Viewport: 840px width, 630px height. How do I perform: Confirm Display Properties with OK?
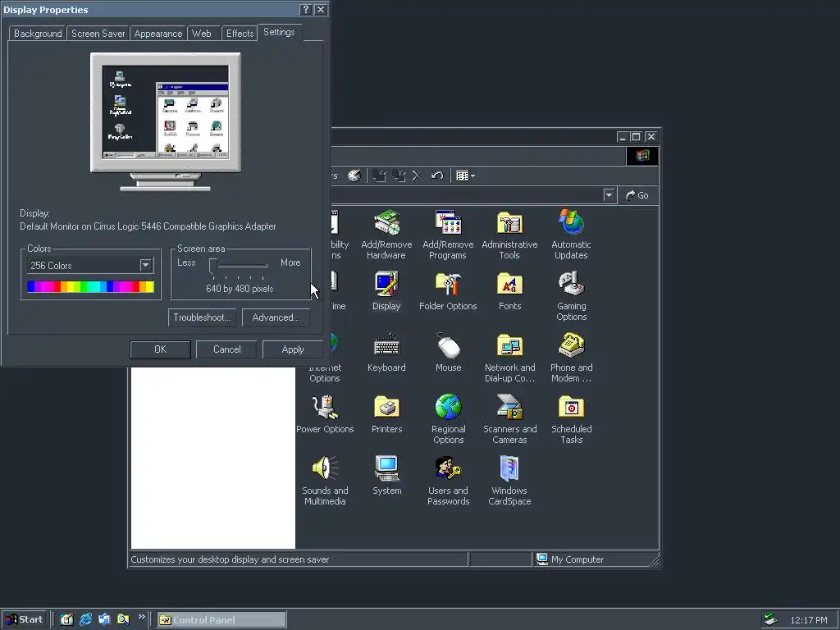click(160, 349)
